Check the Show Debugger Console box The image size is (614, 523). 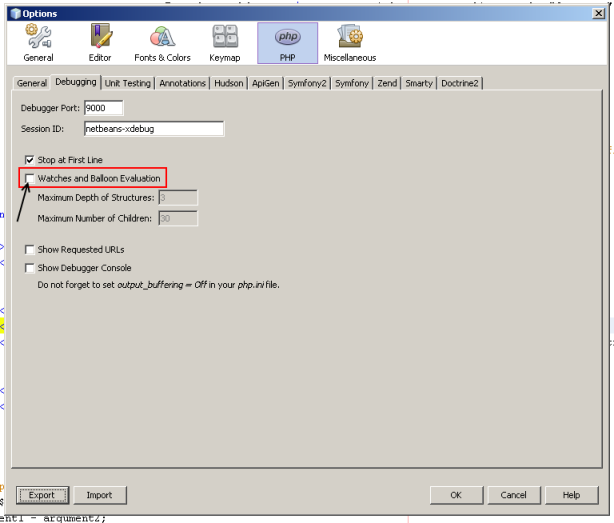tap(30, 268)
